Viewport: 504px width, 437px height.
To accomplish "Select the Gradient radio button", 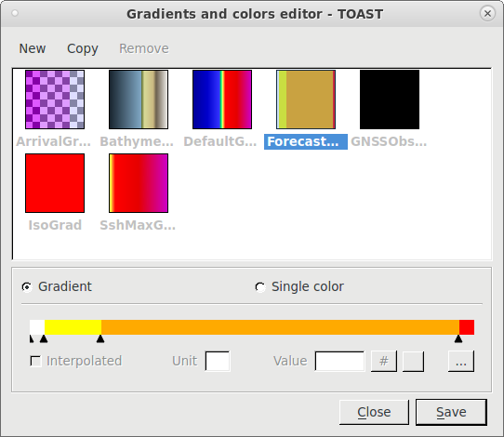I will coord(27,287).
